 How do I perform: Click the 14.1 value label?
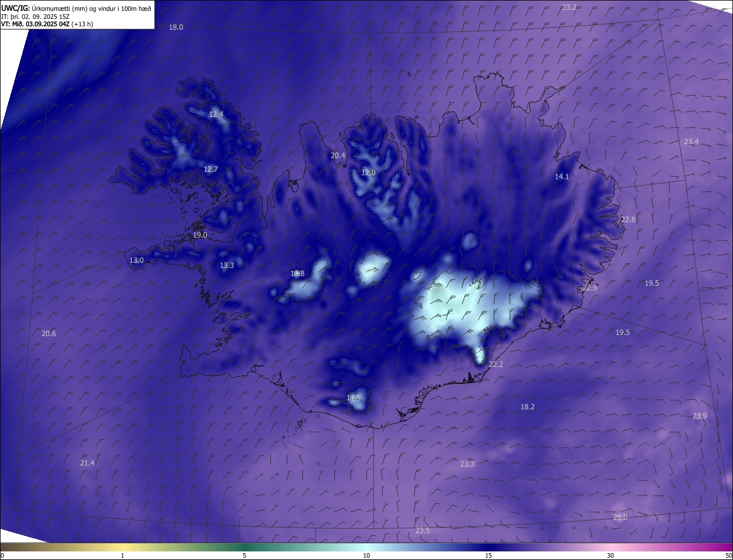click(562, 176)
